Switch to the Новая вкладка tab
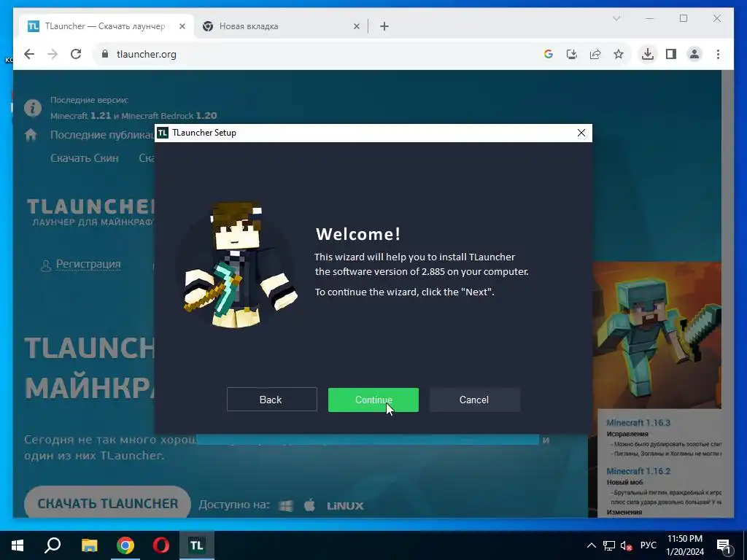Image resolution: width=747 pixels, height=560 pixels. tap(281, 26)
